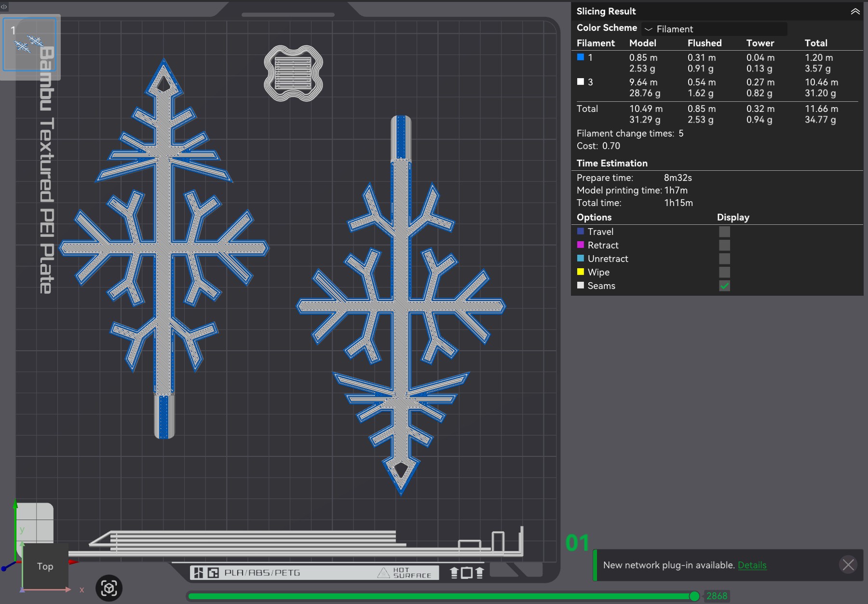Click the white filament 3 color swatch
The width and height of the screenshot is (868, 604).
coord(581,82)
